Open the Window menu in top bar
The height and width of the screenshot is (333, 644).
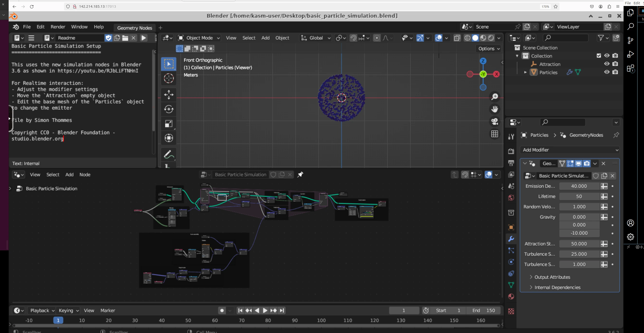[x=79, y=27]
